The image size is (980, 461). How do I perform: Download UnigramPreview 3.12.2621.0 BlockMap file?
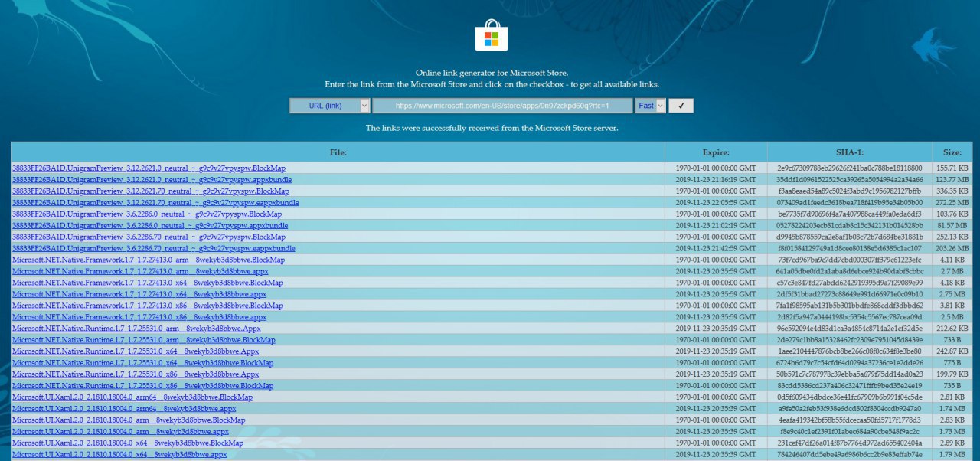[149, 168]
